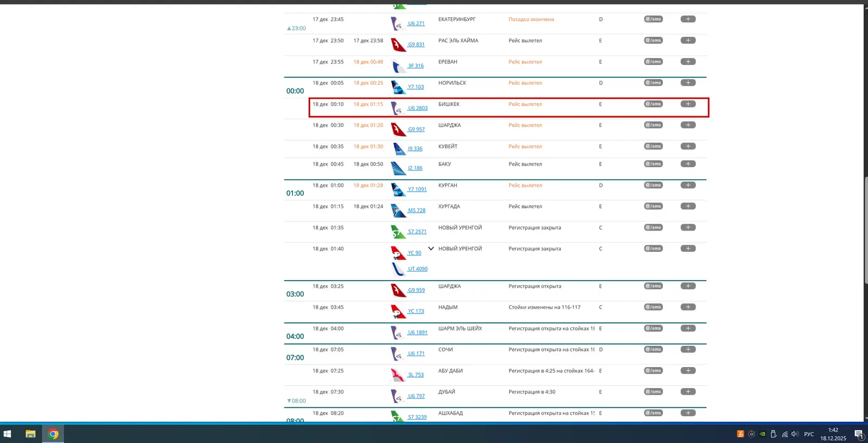The width and height of the screenshot is (868, 443).
Task: Open codeshare flight link UT 4090
Action: [418, 269]
